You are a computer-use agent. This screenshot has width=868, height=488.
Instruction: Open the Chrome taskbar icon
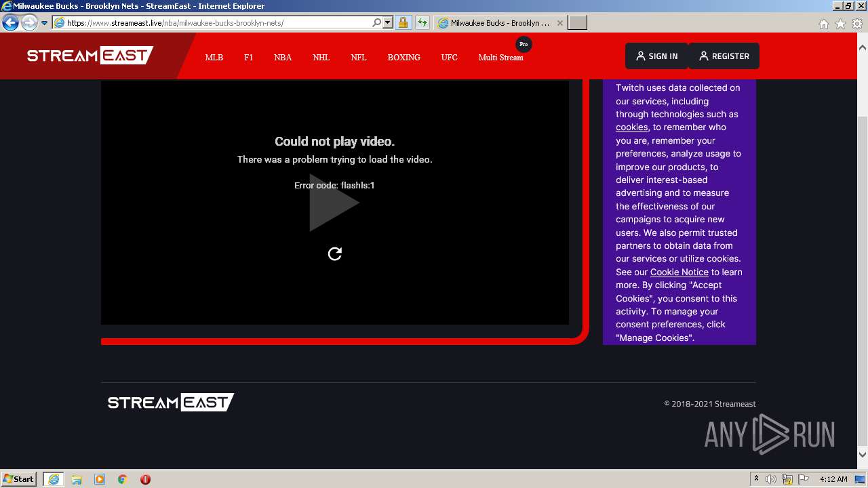[122, 479]
